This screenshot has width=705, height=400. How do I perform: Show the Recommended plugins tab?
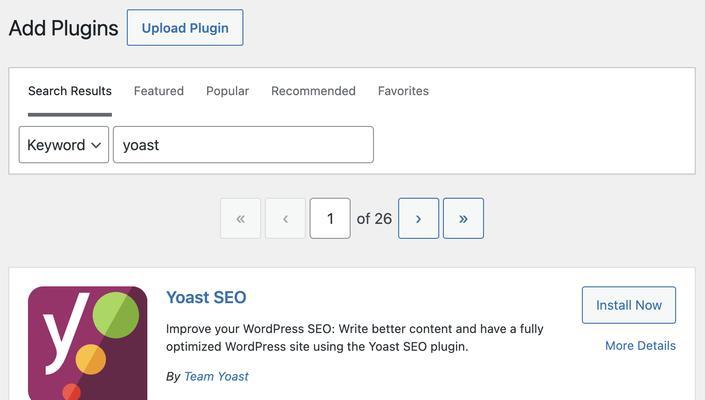point(313,91)
